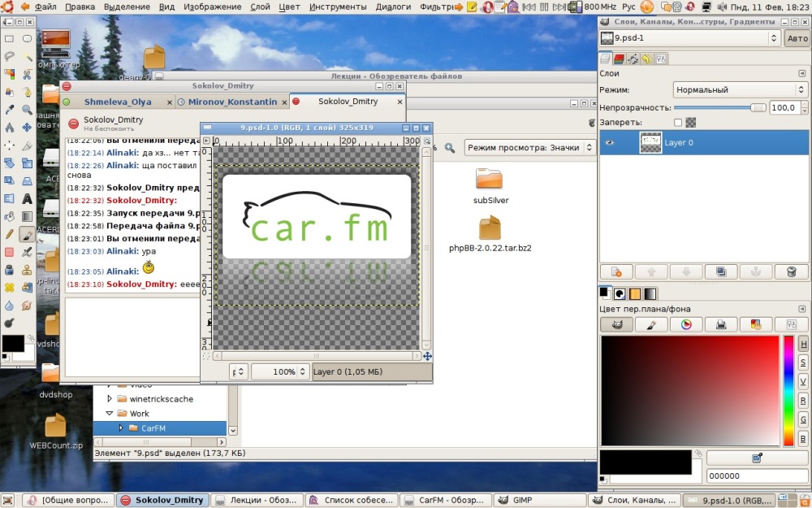Select the R red radio button
The image size is (812, 508).
pos(803,400)
